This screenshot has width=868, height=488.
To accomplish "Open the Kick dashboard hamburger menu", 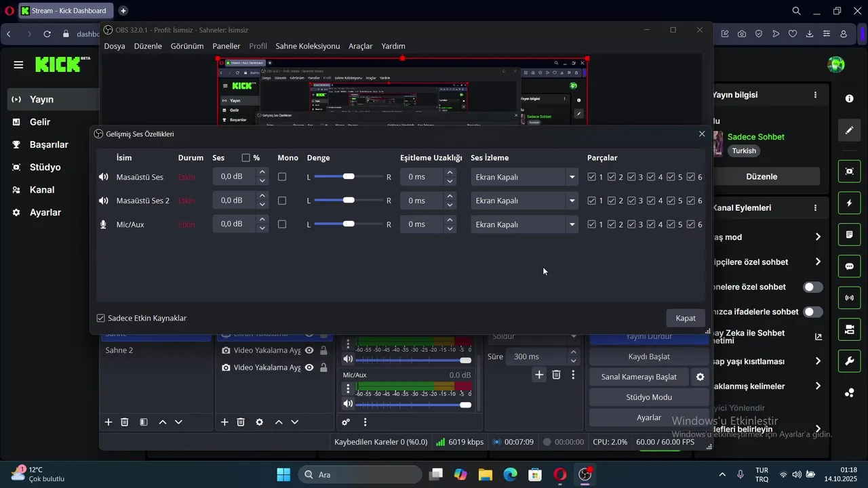I will [x=18, y=65].
